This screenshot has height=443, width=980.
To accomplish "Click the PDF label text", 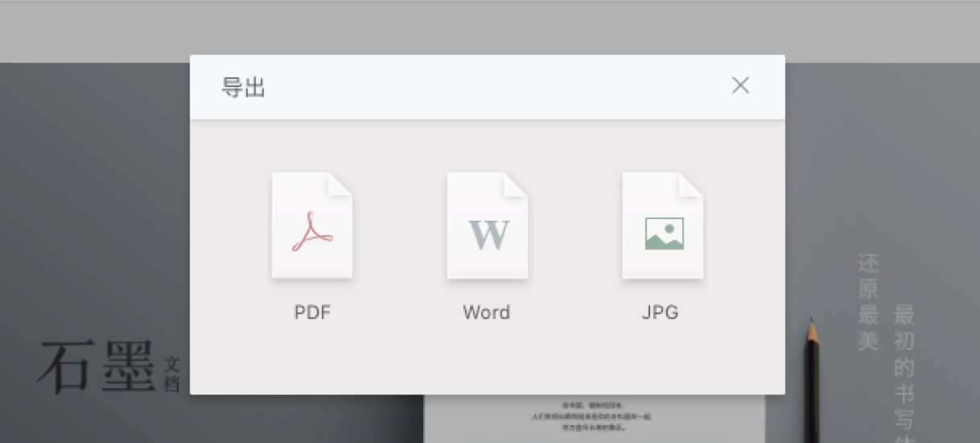I will pyautogui.click(x=312, y=313).
